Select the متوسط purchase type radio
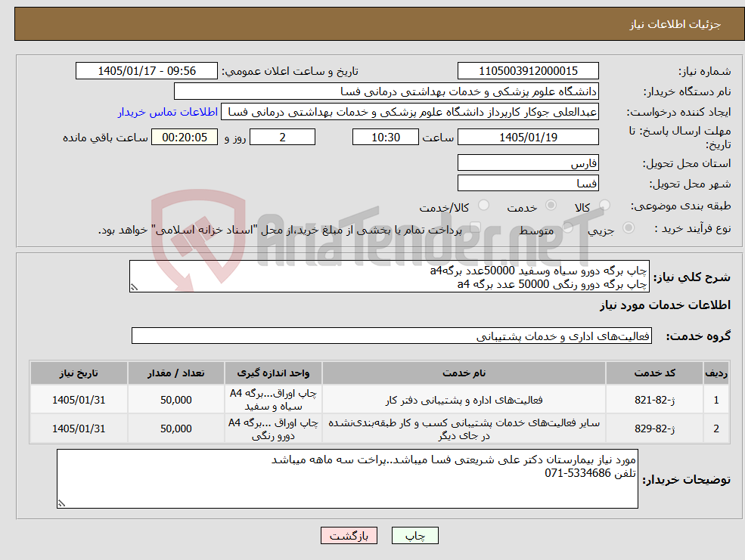 567,227
